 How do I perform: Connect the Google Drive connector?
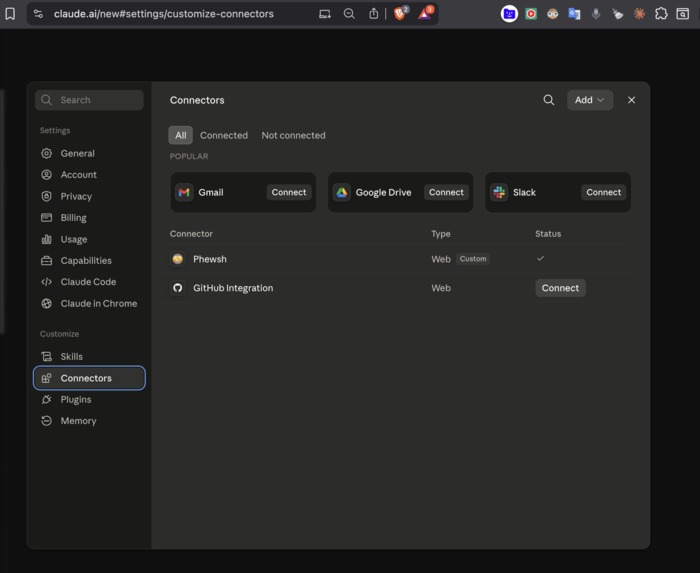click(446, 192)
